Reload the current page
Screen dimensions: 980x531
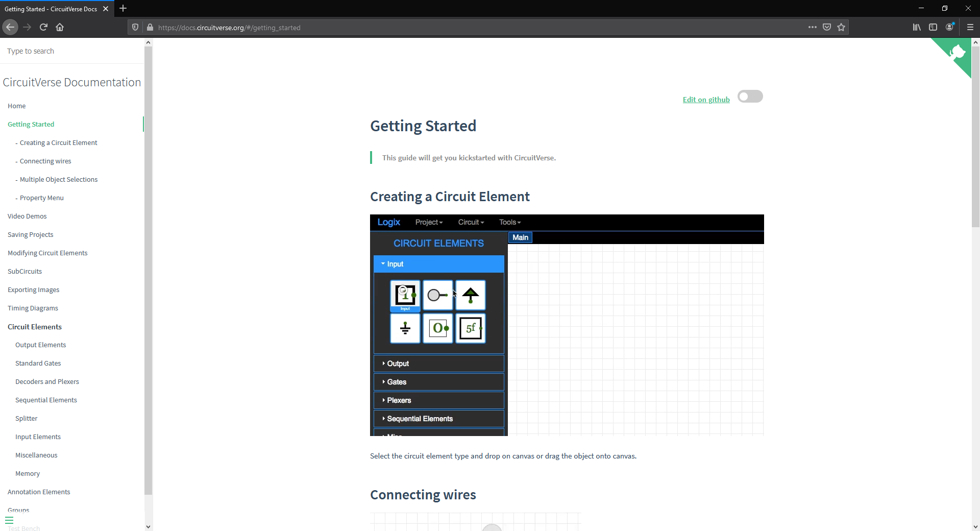point(43,27)
